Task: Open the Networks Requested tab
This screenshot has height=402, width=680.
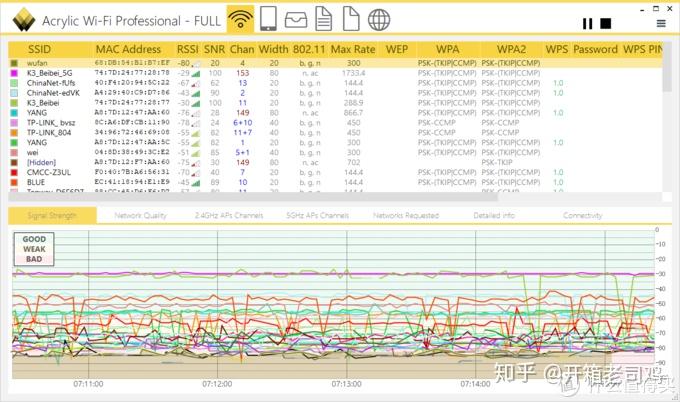Action: [406, 216]
